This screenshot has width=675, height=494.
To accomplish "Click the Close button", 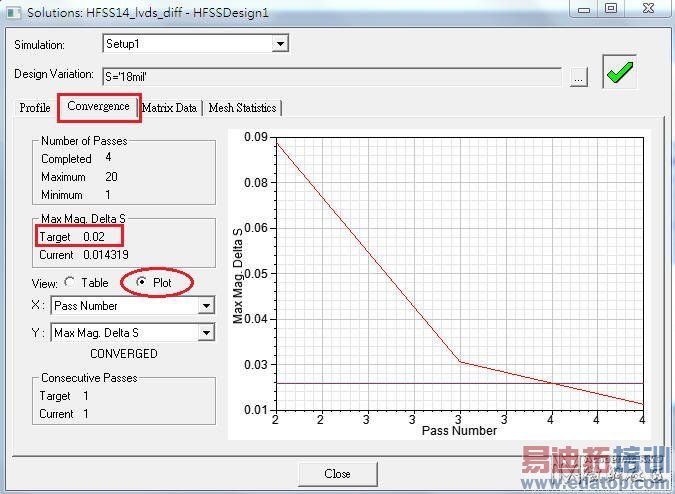I will click(338, 474).
